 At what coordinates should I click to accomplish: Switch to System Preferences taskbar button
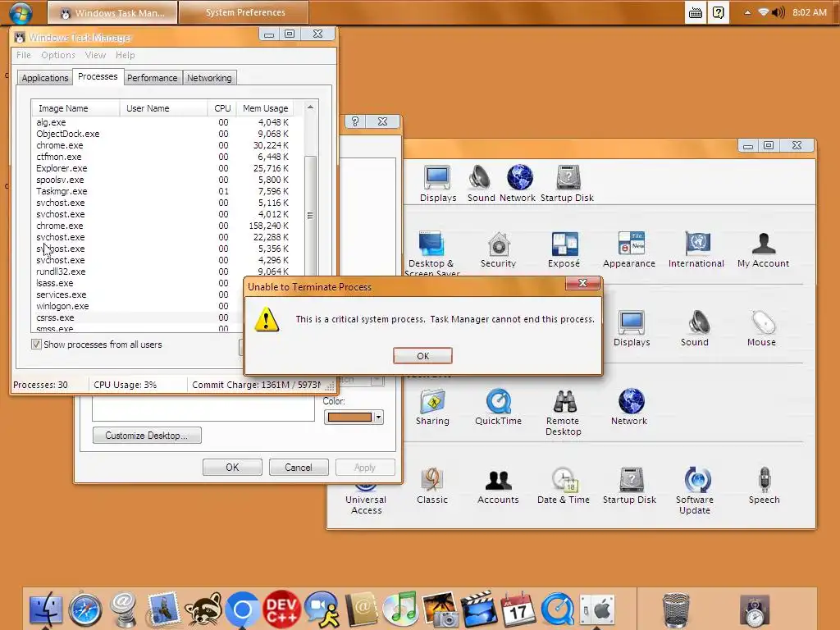[x=244, y=12]
